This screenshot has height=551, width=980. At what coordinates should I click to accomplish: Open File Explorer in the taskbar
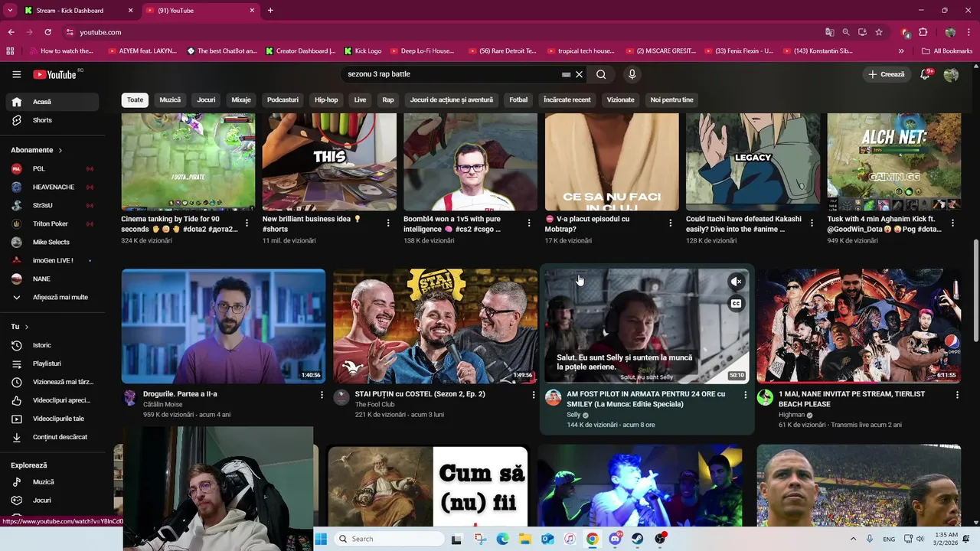click(525, 539)
